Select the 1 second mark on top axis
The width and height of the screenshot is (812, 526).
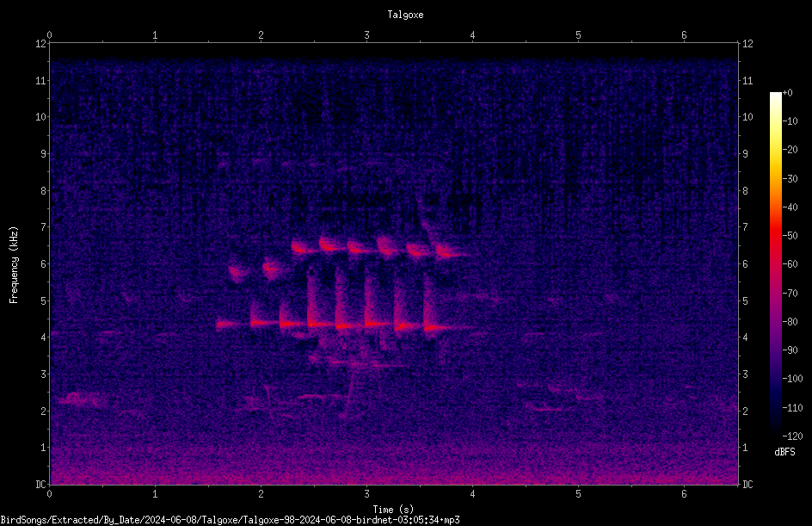(155, 35)
